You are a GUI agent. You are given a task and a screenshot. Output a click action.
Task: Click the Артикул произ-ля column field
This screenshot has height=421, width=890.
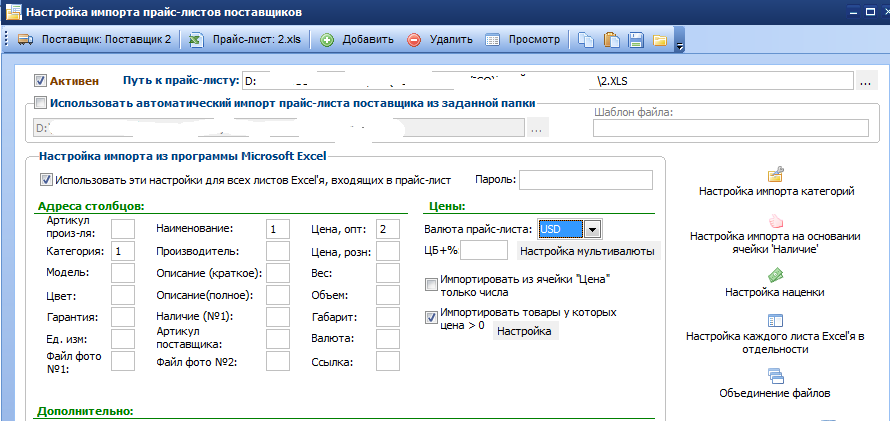123,229
